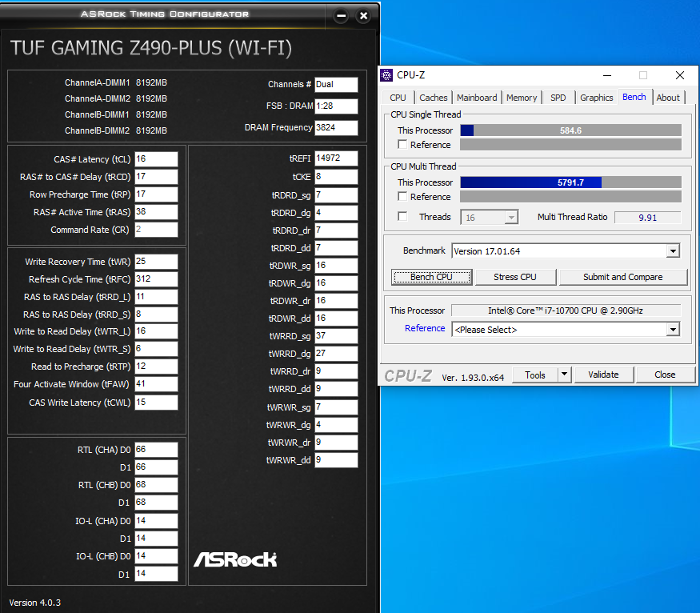Viewport: 700px width, 613px height.
Task: Click the RAS# to CAS# Delay (tRCD) field
Action: [x=156, y=176]
